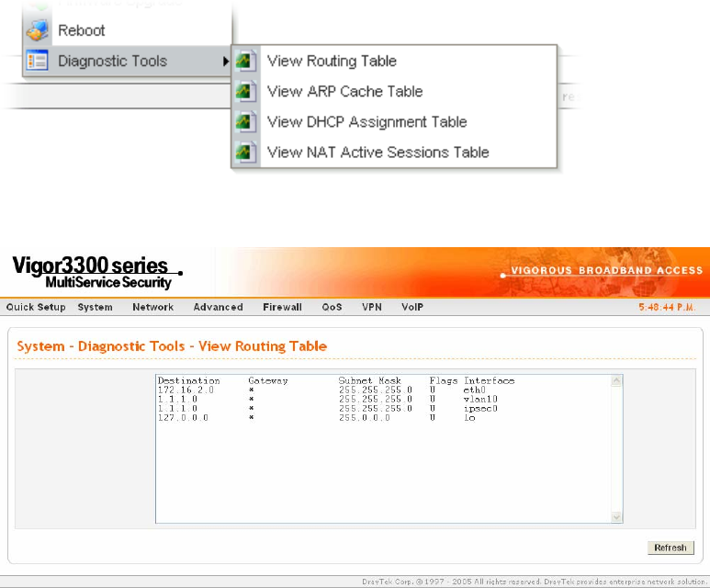710x588 pixels.
Task: Choose View Routing Table from submenu
Action: 332,61
